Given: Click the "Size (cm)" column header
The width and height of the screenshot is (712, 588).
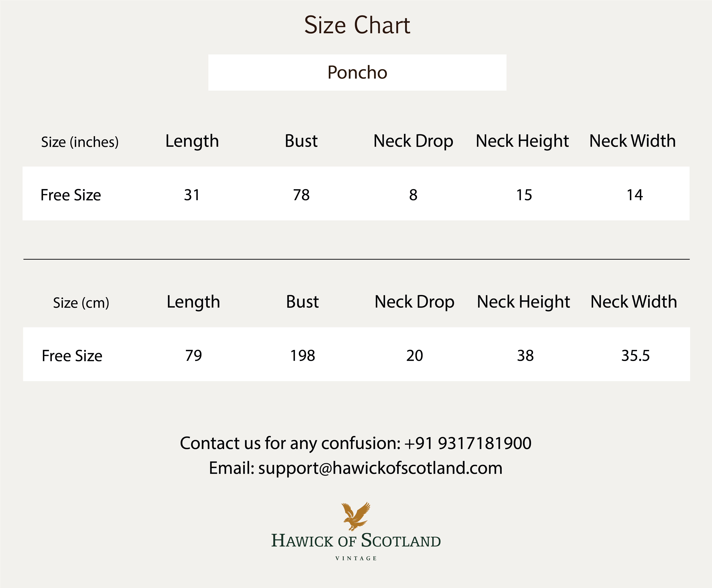Looking at the screenshot, I should 81,303.
